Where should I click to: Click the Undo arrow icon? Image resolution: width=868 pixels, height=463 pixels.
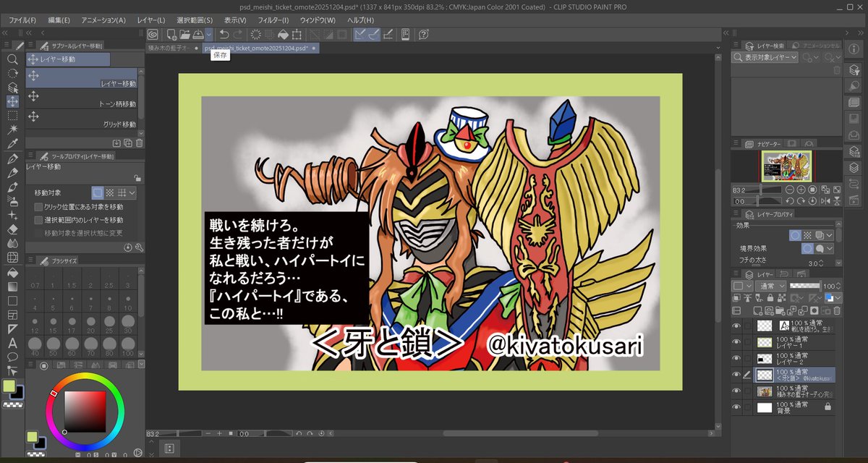coord(224,34)
